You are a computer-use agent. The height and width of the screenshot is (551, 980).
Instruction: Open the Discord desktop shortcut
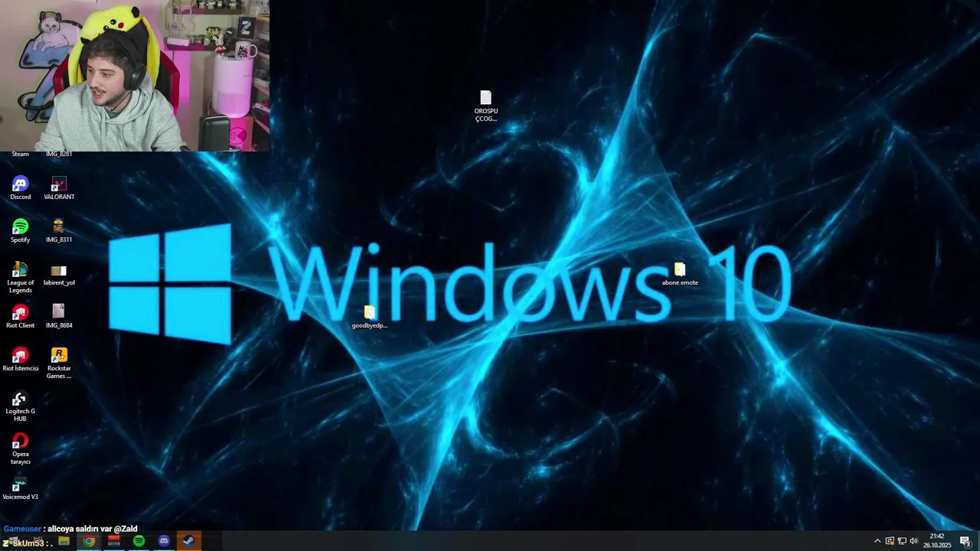pyautogui.click(x=20, y=187)
